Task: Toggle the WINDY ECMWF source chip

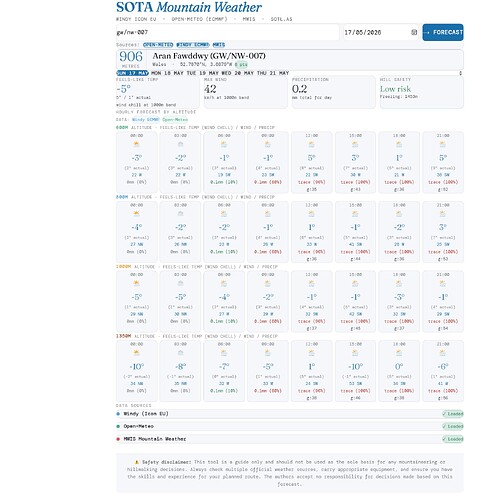Action: click(193, 45)
